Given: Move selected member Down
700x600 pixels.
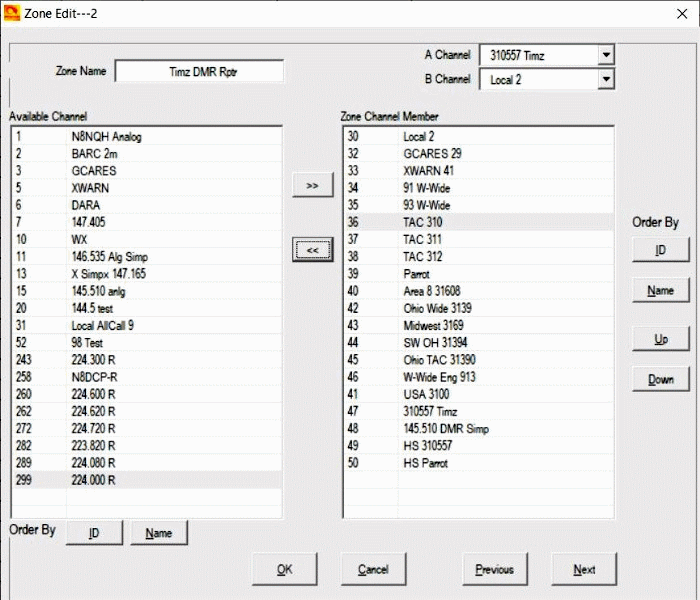Looking at the screenshot, I should 661,379.
